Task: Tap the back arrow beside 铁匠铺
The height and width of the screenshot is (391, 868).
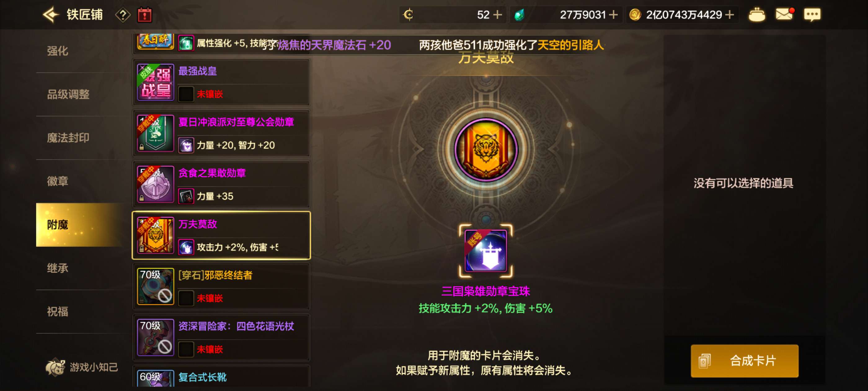Action: [x=51, y=15]
